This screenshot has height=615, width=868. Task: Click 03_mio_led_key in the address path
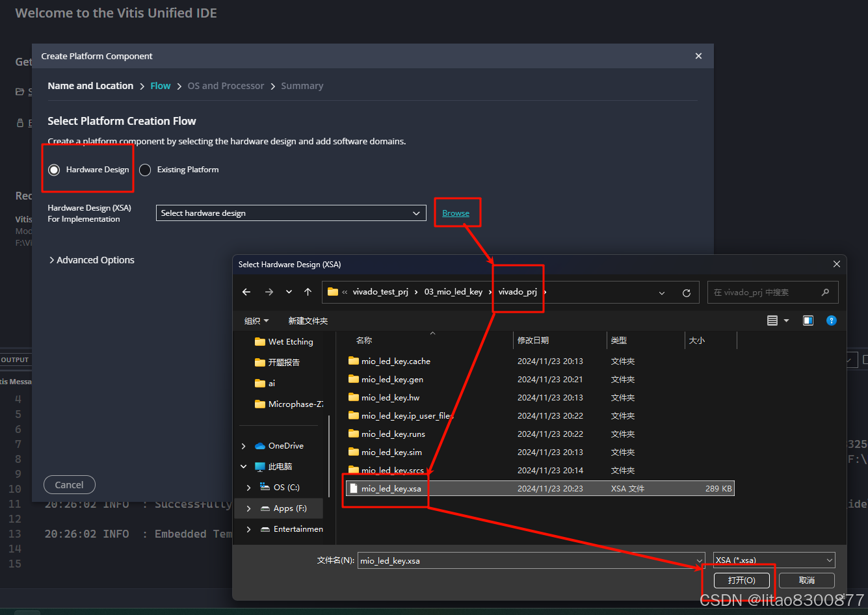coord(453,292)
